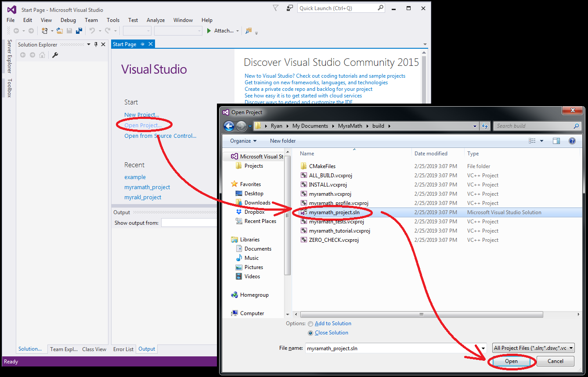Click the Undo toolbar icon
Image resolution: width=588 pixels, height=377 pixels.
point(92,31)
